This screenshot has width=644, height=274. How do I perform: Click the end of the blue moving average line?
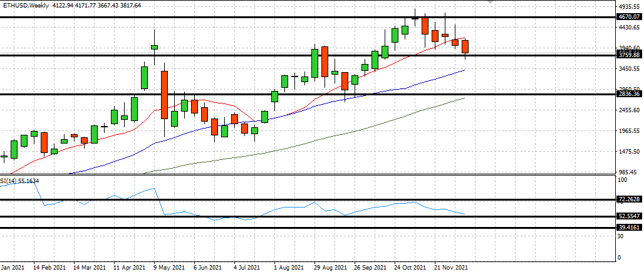[x=464, y=70]
